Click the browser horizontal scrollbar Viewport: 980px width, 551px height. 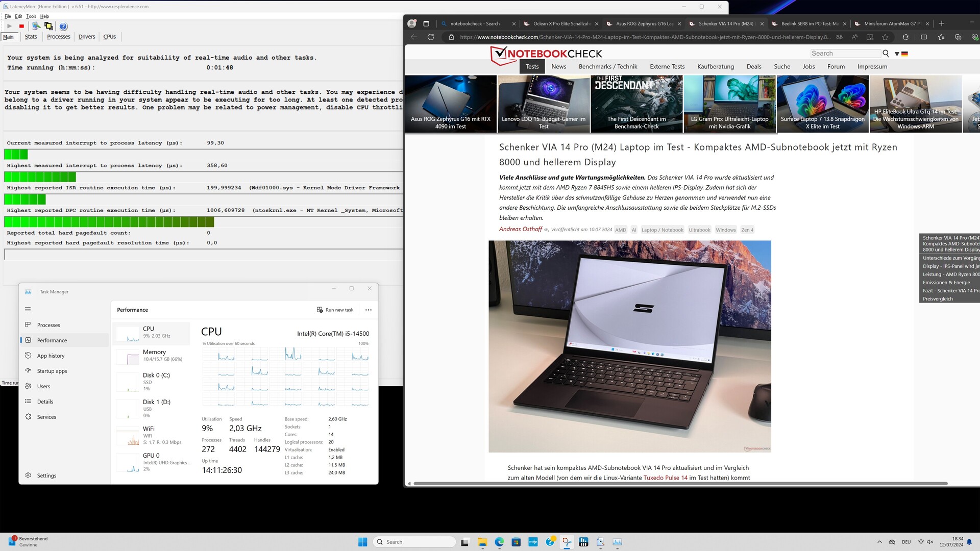pyautogui.click(x=680, y=483)
